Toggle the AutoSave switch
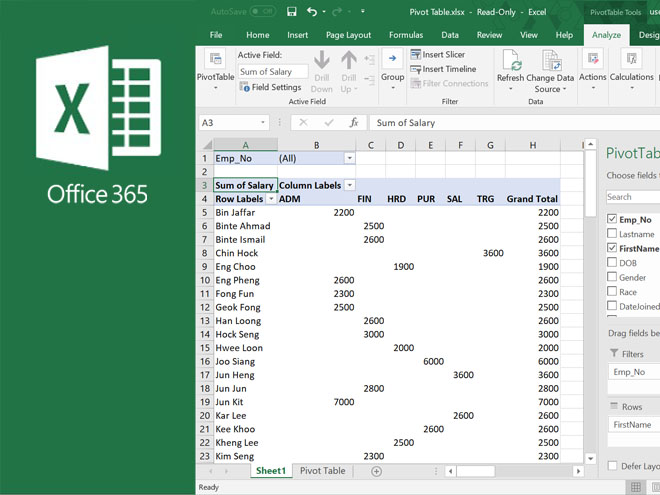 click(x=262, y=11)
